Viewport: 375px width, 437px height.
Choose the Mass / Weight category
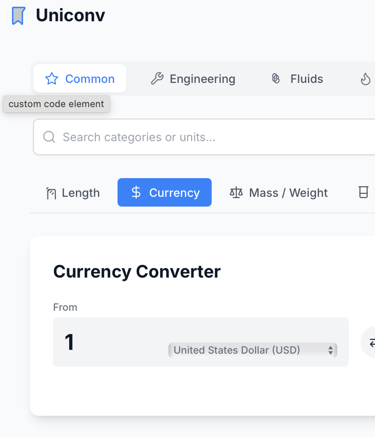[x=279, y=193]
